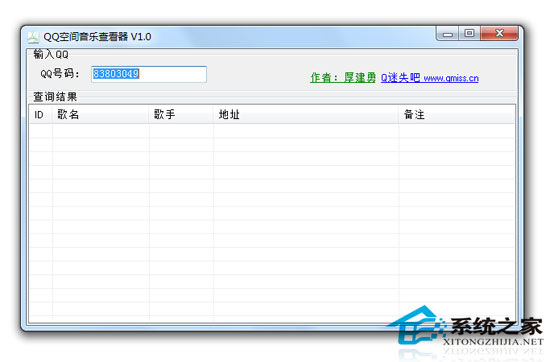550x362 pixels.
Task: Click the QQ号码 input field
Action: (149, 74)
